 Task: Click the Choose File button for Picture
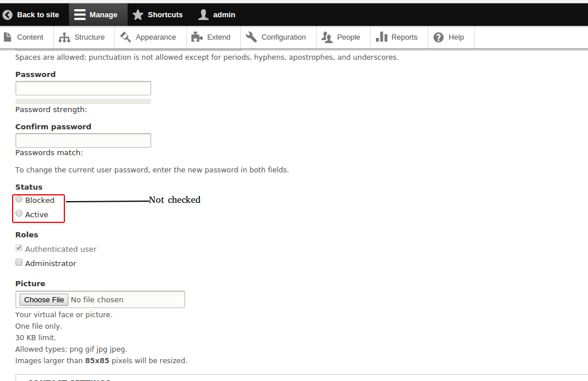[43, 299]
